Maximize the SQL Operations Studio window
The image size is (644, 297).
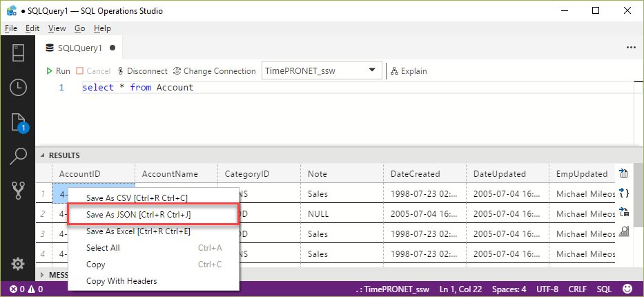pyautogui.click(x=596, y=10)
